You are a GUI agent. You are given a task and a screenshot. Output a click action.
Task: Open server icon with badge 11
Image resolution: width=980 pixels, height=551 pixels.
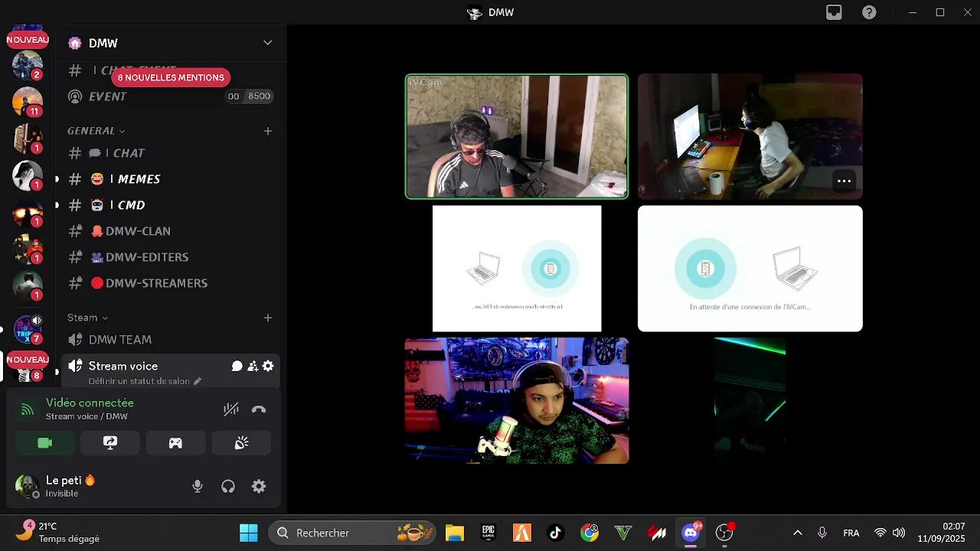[28, 102]
